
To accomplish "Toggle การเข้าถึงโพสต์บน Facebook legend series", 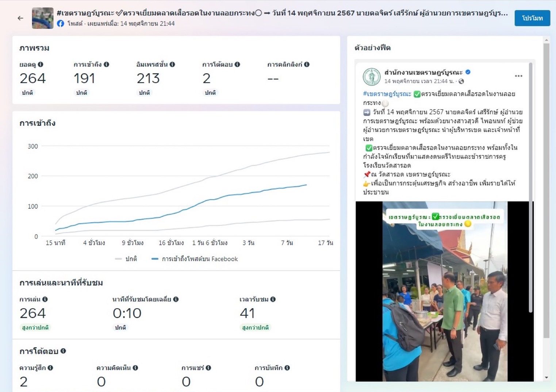I will (x=195, y=259).
